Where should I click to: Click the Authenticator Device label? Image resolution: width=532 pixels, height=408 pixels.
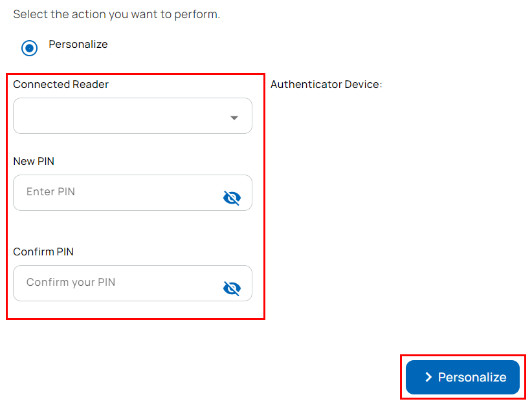(x=326, y=85)
